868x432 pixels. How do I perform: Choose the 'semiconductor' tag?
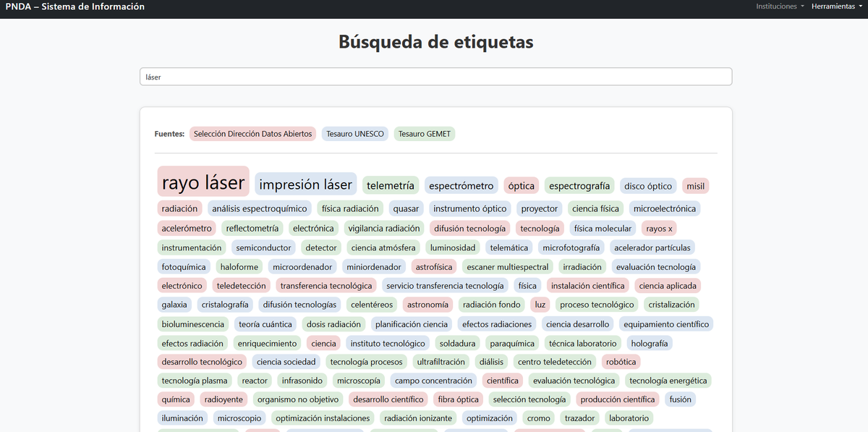(264, 247)
